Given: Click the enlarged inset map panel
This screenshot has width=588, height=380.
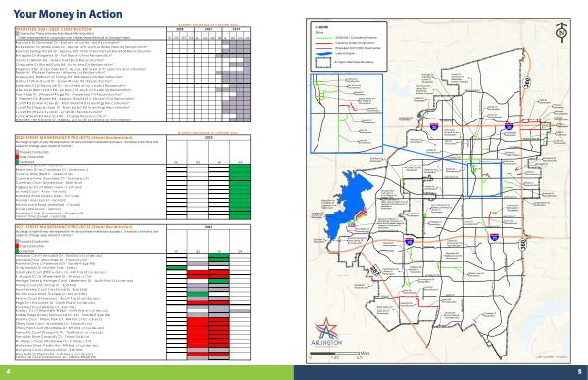Looking at the screenshot, I should tap(347, 114).
